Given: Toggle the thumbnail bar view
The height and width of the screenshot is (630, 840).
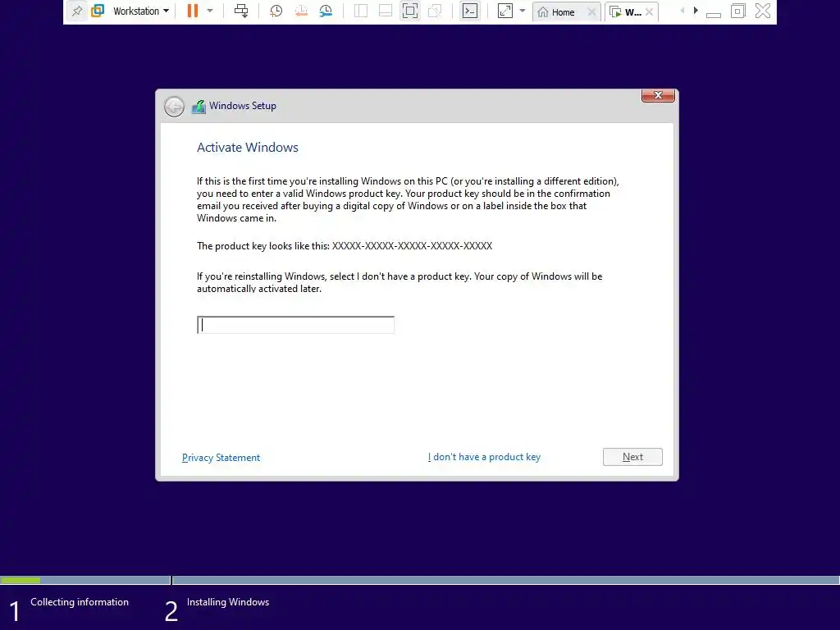Looking at the screenshot, I should tap(386, 11).
